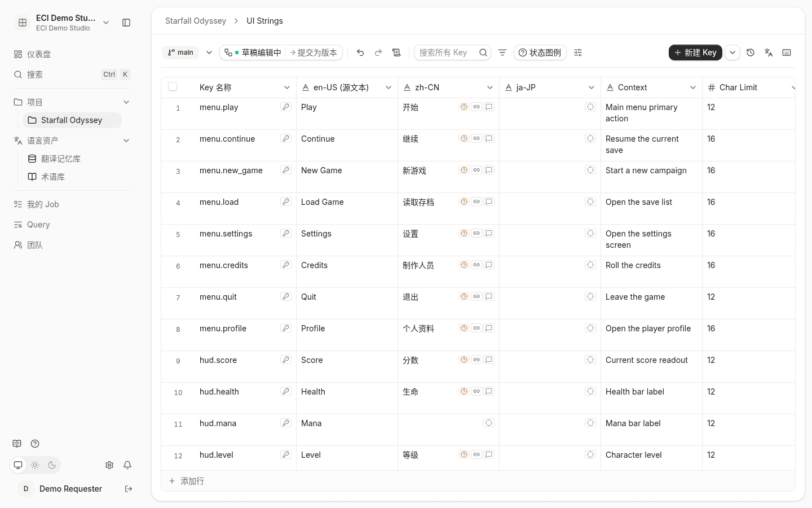Select the Starfall Odyssey project in the sidebar

click(x=72, y=120)
